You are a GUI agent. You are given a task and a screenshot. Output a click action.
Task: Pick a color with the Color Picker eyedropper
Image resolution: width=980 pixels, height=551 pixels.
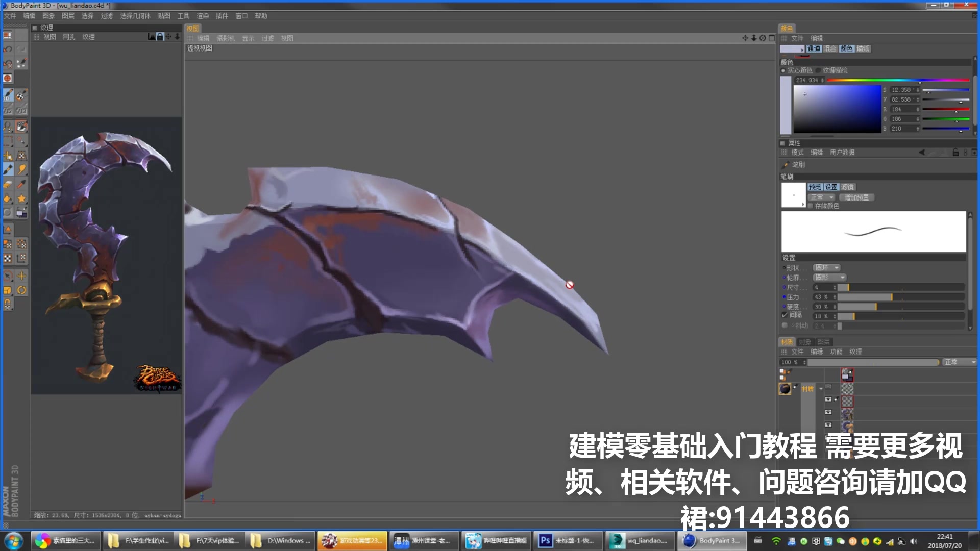pos(21,183)
